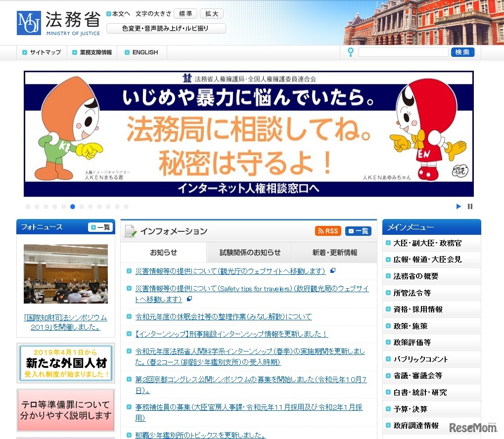Open 業務支障情報 page
Screen dimensions: 504x439
click(92, 52)
